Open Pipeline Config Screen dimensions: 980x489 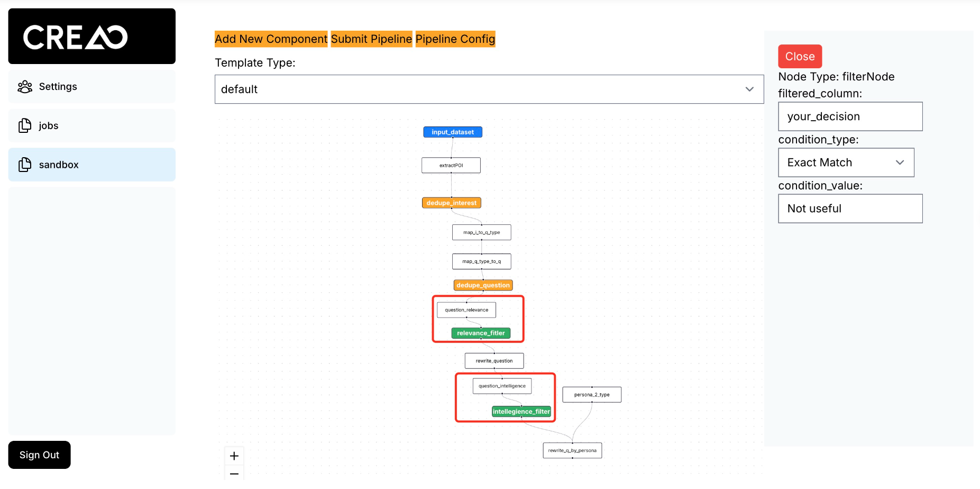455,39
